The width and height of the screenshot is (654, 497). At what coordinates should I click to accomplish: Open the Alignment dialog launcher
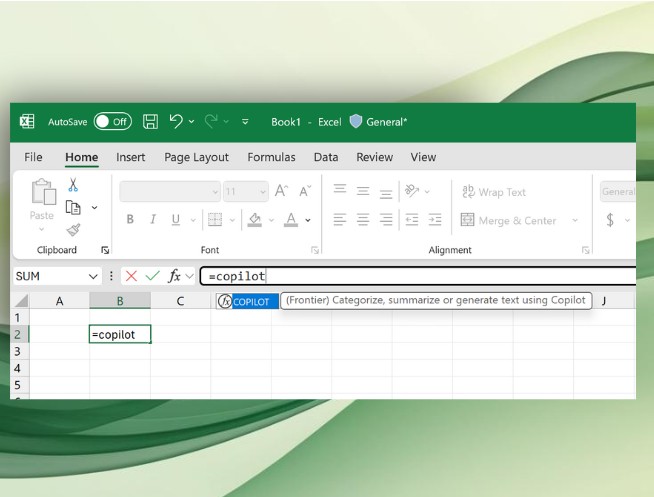coord(586,250)
